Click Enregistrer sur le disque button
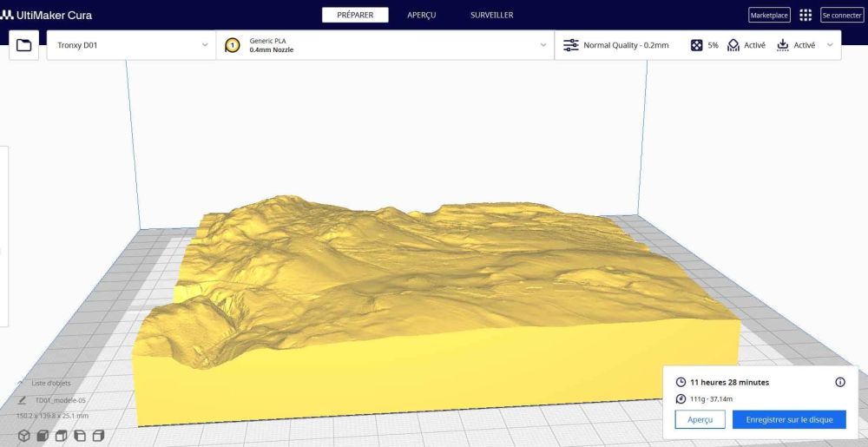 click(789, 419)
